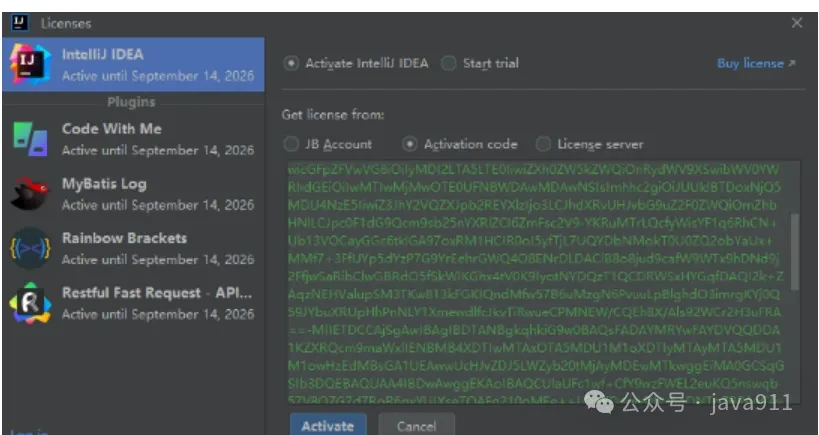Select the Activate IntelliJ IDEA radio button

(291, 64)
